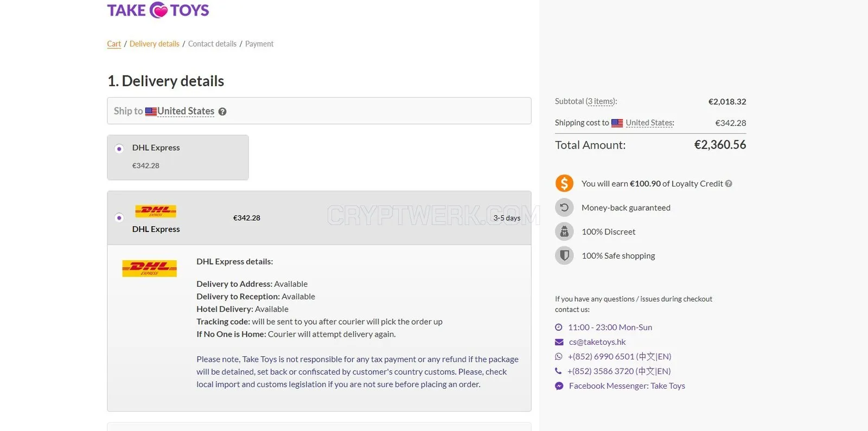Viewport: 868px width, 431px height.
Task: Click the large DHL Express logo in details
Action: coord(149,268)
